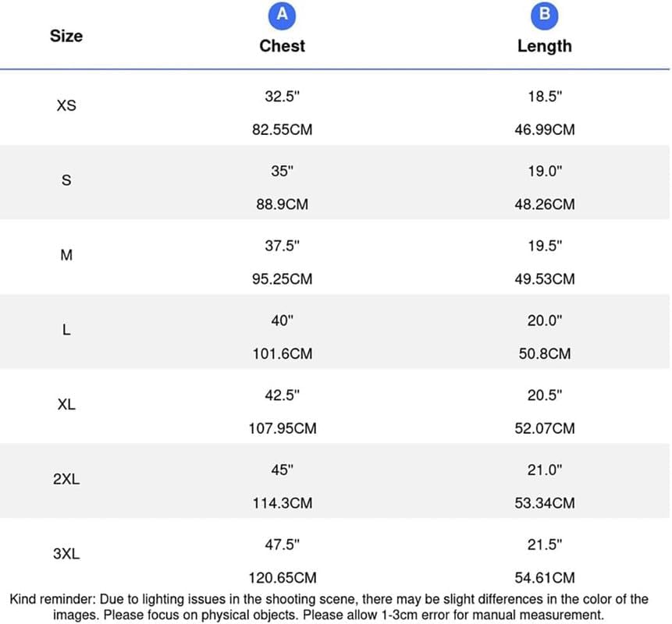672x624 pixels.
Task: Select the Size column header
Action: tap(66, 36)
